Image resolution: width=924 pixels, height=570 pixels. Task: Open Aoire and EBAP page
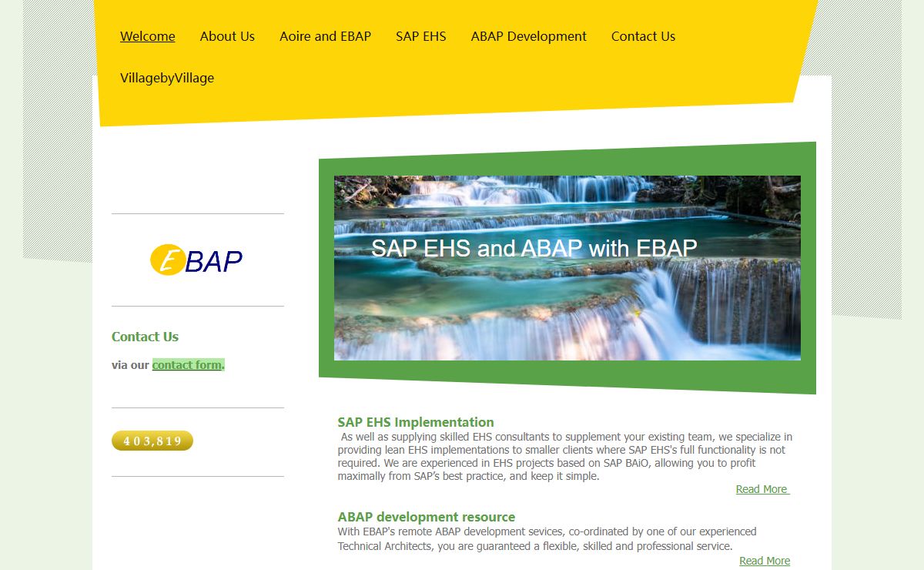[x=325, y=36]
